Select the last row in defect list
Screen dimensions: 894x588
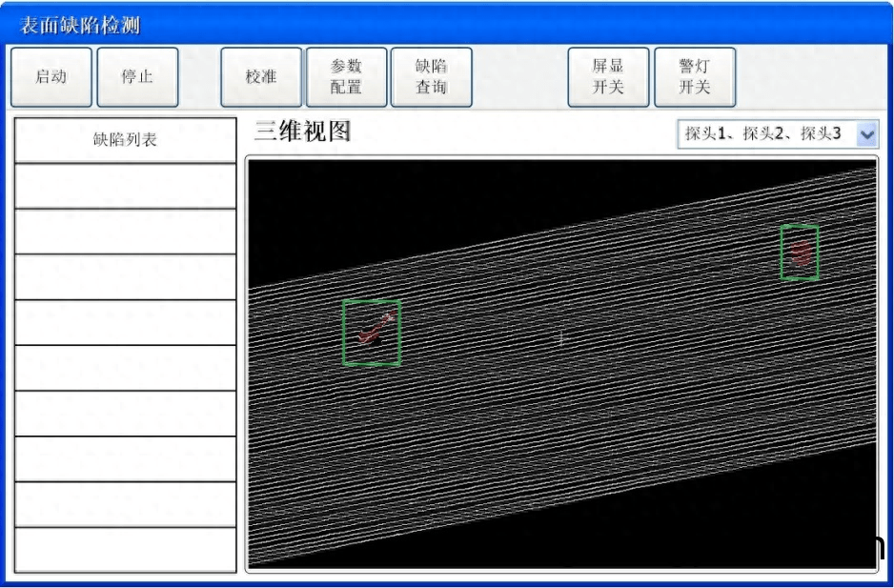tap(125, 550)
